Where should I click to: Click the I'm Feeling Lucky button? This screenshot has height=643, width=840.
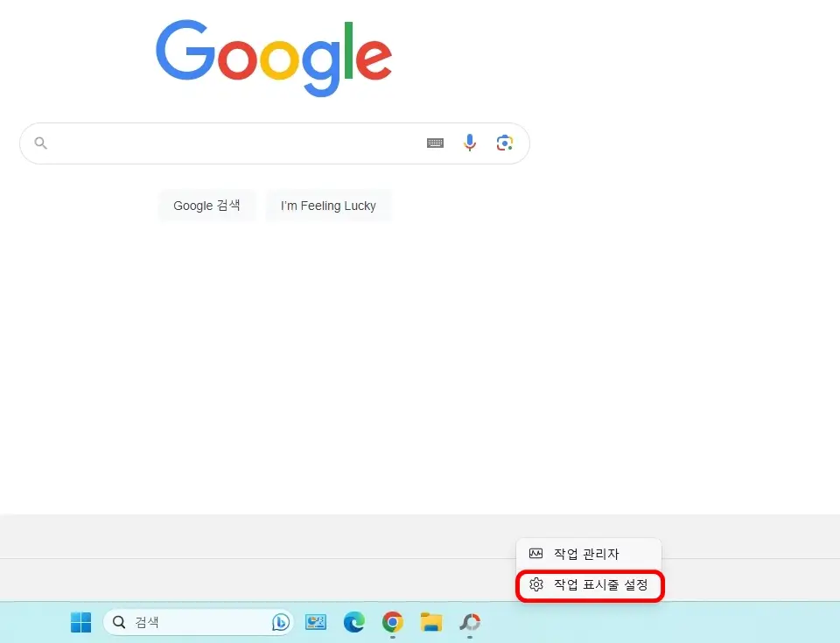(x=328, y=205)
